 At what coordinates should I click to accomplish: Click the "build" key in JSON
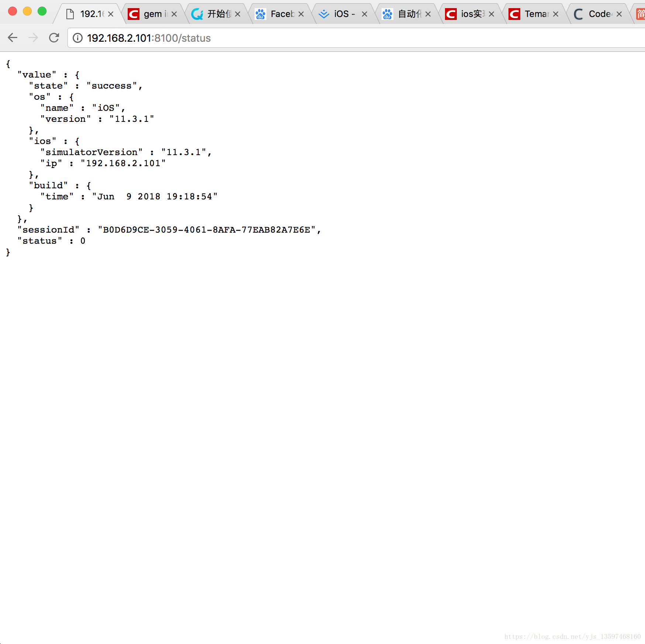(x=48, y=185)
